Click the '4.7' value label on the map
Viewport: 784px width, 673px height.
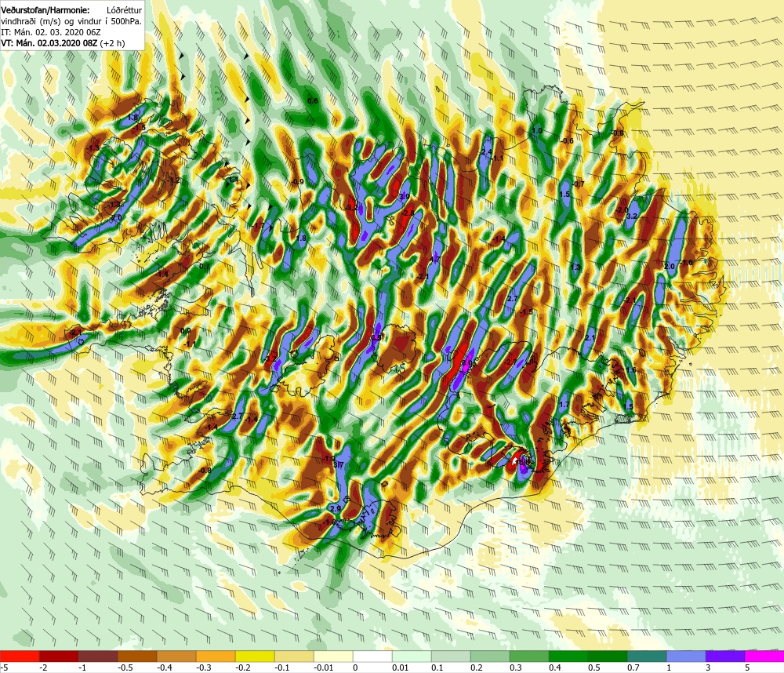click(435, 260)
